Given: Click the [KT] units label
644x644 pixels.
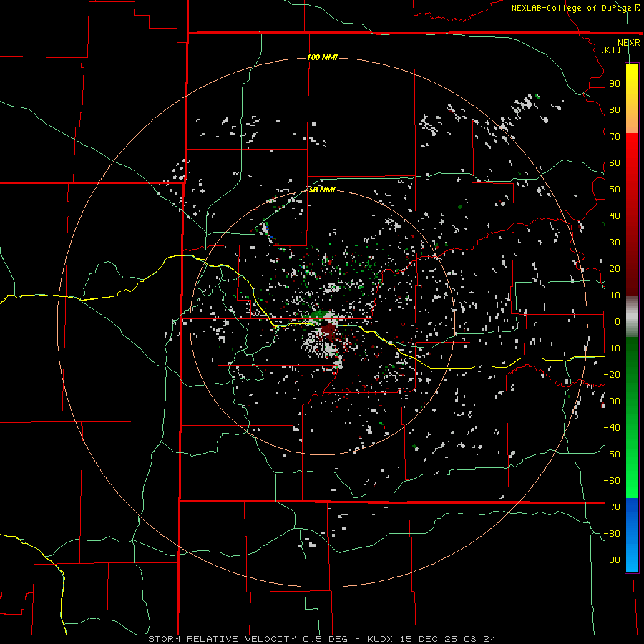Looking at the screenshot, I should click(x=611, y=49).
